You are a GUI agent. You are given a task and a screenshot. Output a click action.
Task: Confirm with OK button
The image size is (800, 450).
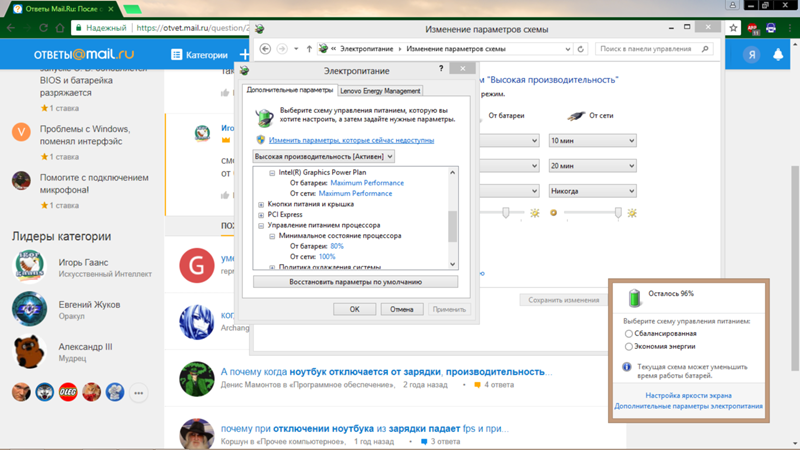point(355,309)
